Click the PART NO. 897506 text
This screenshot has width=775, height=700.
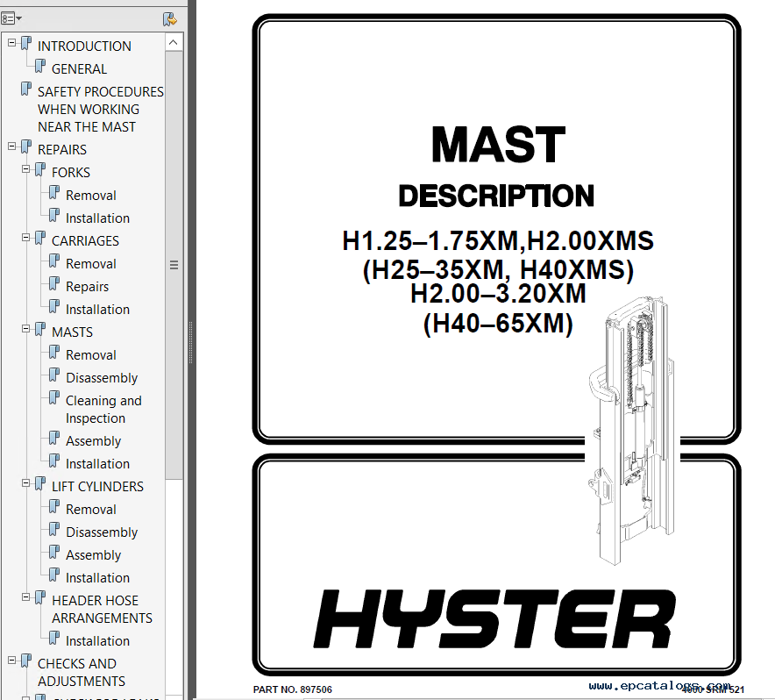293,689
